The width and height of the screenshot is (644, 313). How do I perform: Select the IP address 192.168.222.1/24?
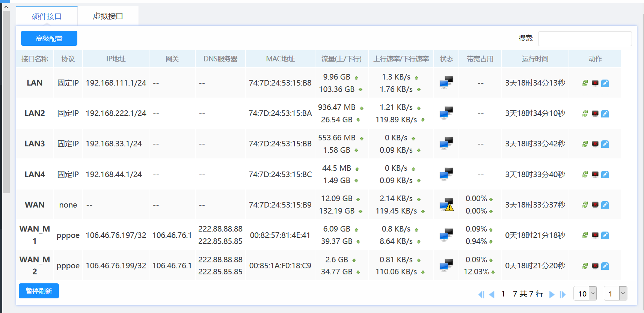pos(116,113)
